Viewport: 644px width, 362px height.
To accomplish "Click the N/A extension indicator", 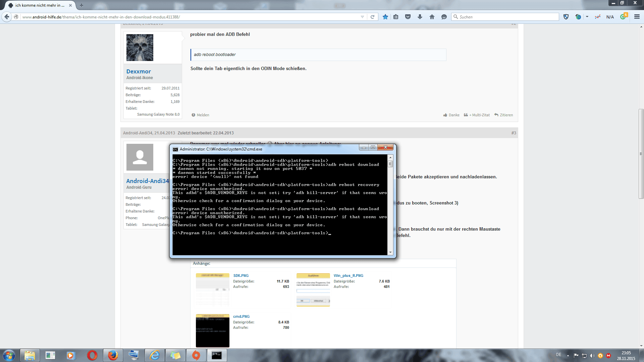I will pyautogui.click(x=610, y=17).
